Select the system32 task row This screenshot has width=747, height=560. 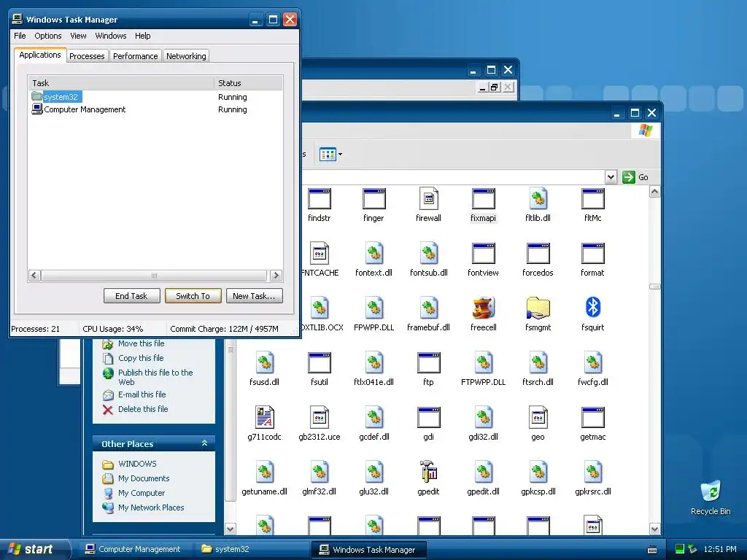155,97
